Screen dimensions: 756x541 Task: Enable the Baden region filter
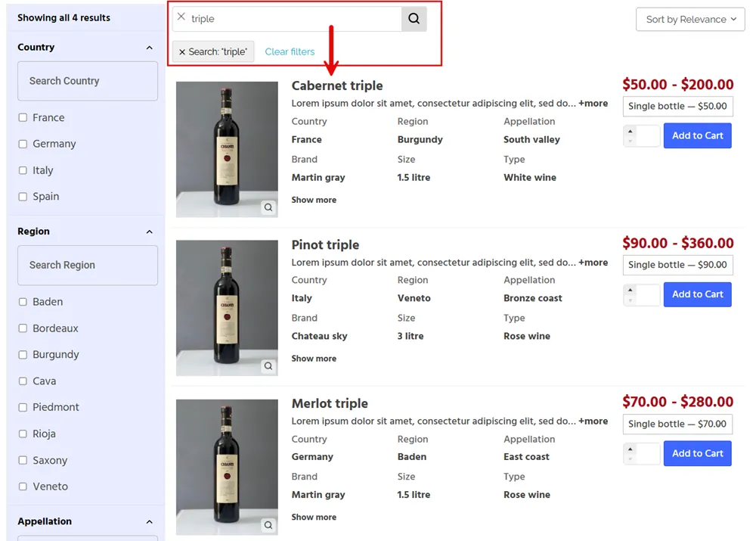23,302
